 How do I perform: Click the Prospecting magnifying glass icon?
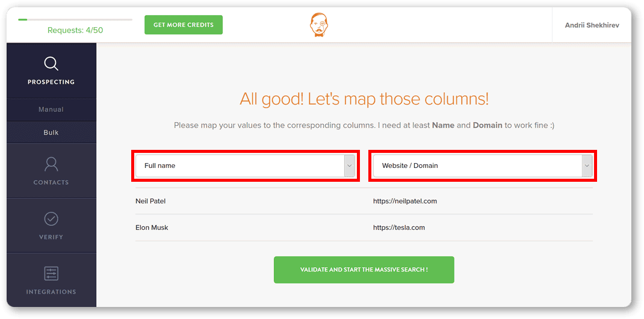coord(51,64)
